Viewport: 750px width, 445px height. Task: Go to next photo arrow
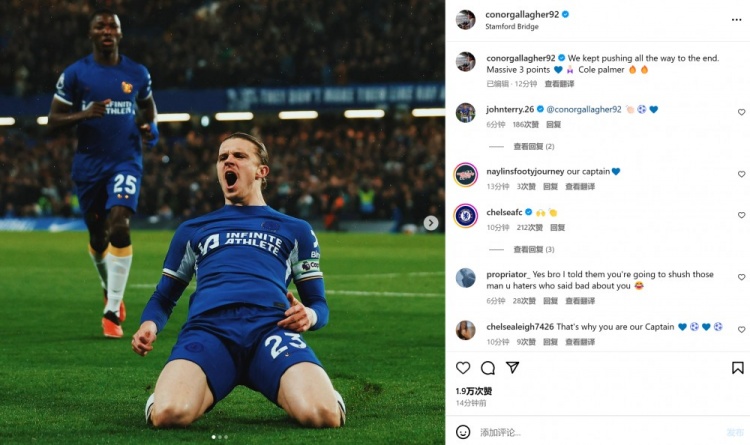point(431,223)
